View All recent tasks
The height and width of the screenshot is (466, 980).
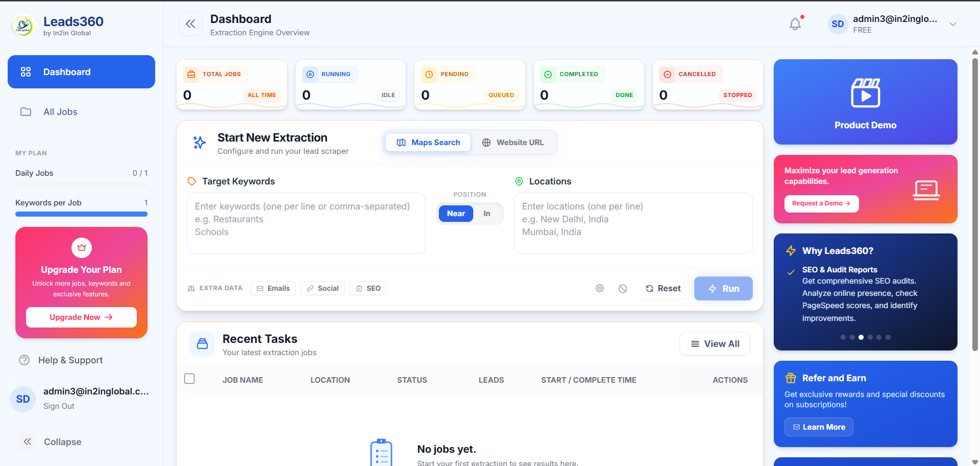click(715, 344)
